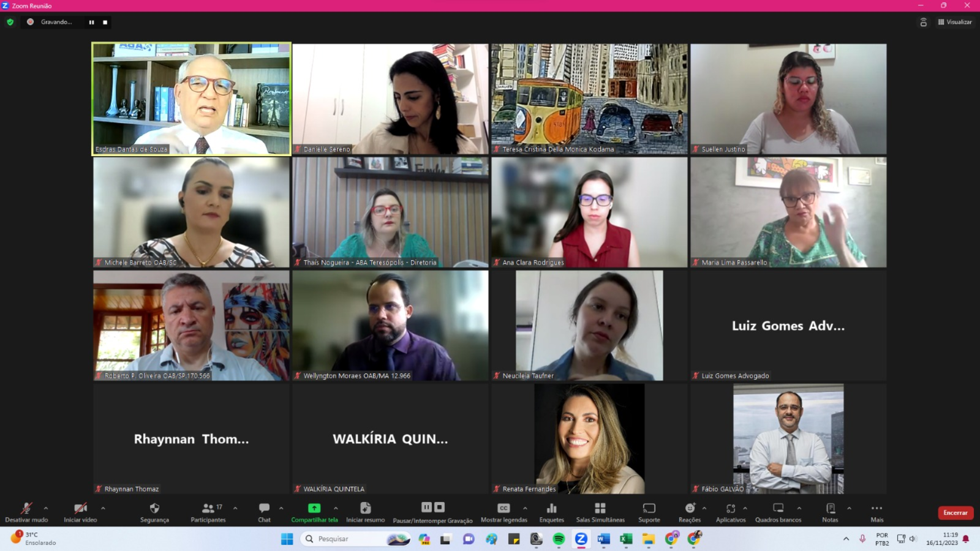
Task: Click Iniciar resumo button
Action: click(x=365, y=512)
